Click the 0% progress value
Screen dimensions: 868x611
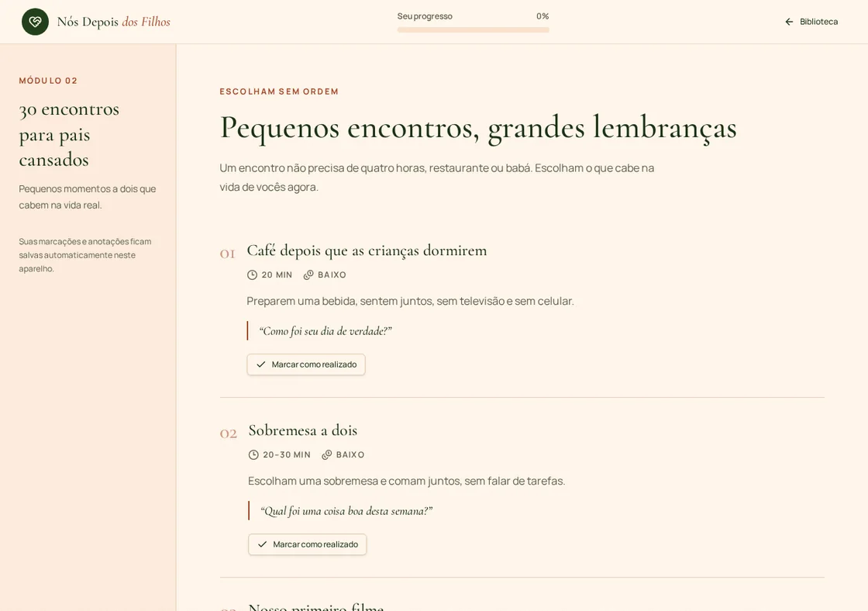pos(542,16)
